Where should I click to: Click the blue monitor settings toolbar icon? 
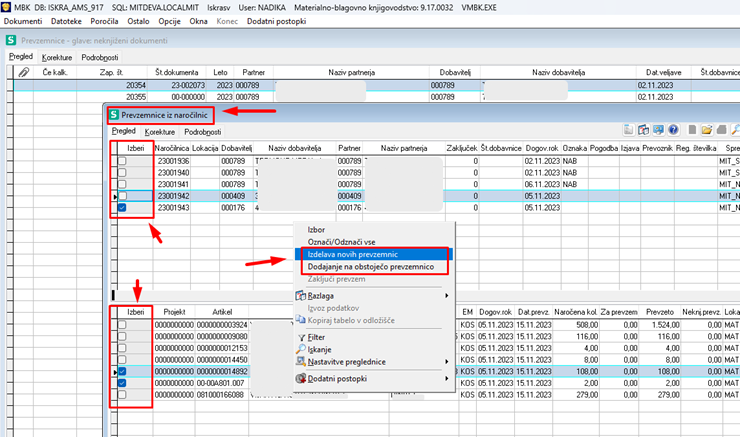pos(658,129)
